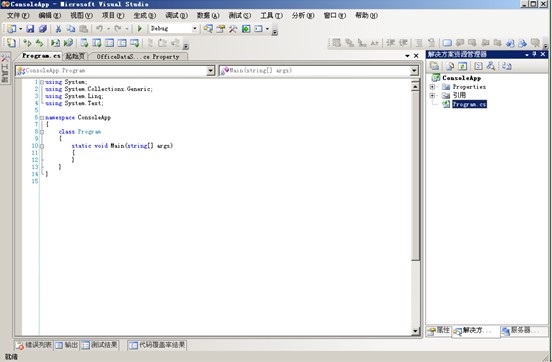Toggle a bookmark on the current line
552x362 pixels.
(x=447, y=43)
